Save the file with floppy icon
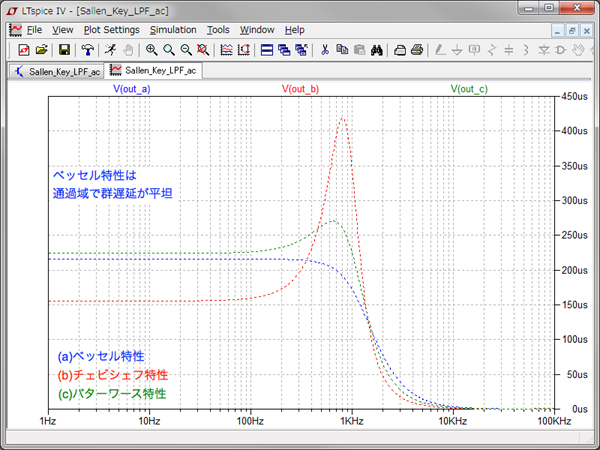Viewport: 600px width, 450px height. click(x=64, y=49)
